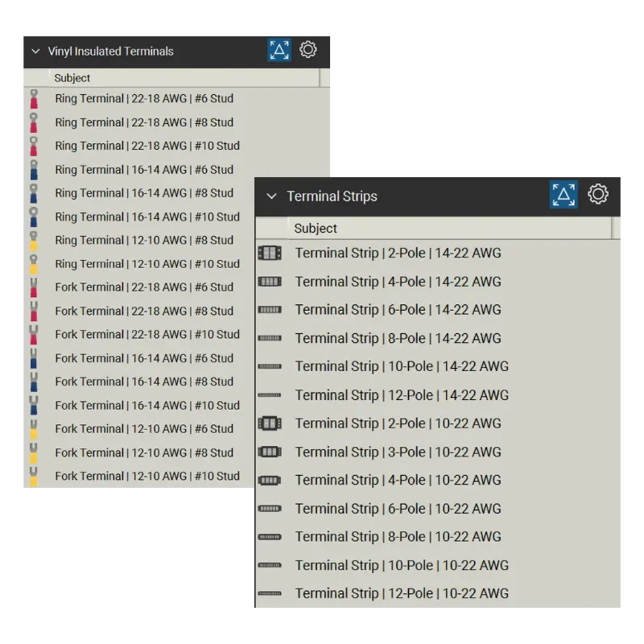The width and height of the screenshot is (644, 644).
Task: Click the 3-Pole 10-22 AWG terminal strip icon
Action: (270, 452)
